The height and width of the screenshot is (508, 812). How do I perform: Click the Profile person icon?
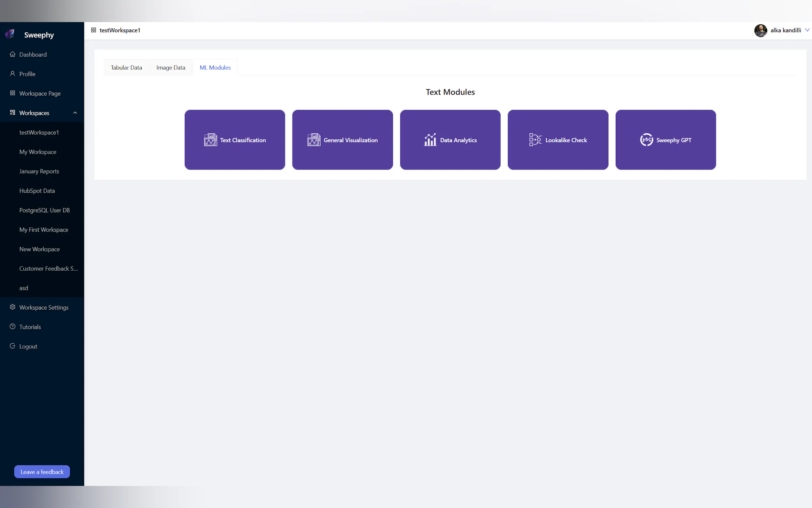coord(12,74)
